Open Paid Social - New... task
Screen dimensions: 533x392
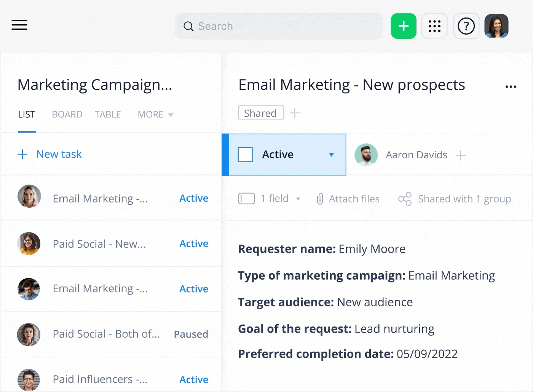pyautogui.click(x=111, y=244)
